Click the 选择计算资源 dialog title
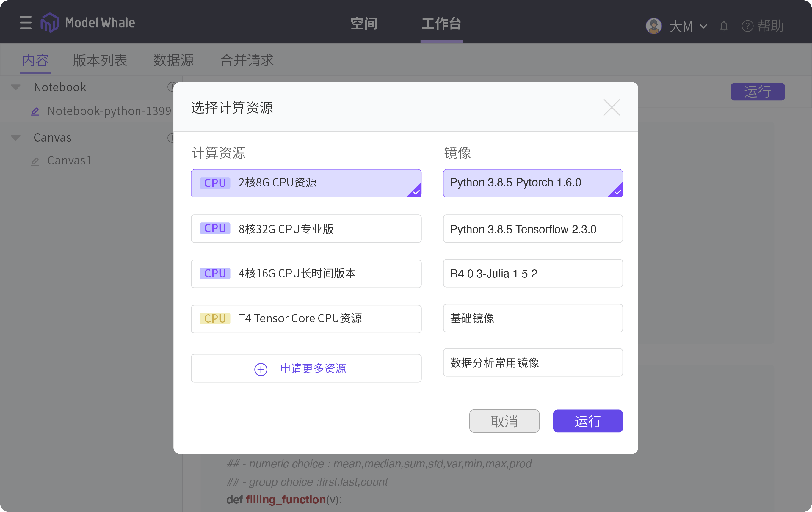 pyautogui.click(x=232, y=108)
